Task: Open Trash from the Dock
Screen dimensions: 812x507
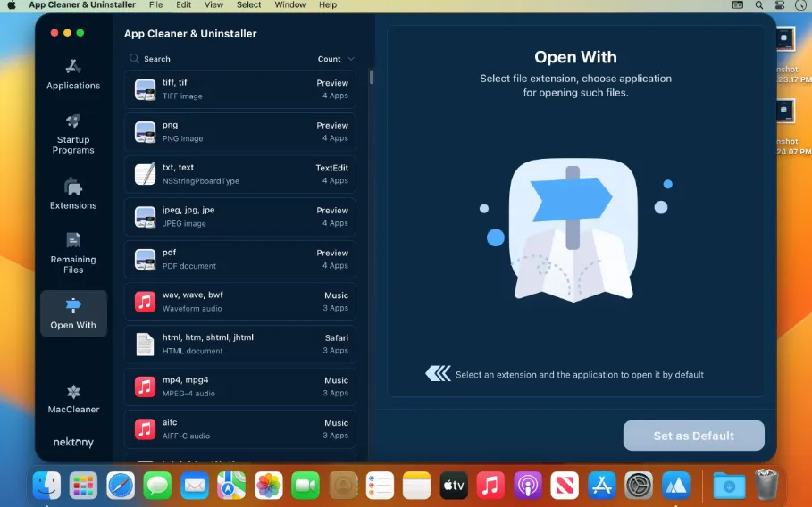Action: click(x=766, y=484)
